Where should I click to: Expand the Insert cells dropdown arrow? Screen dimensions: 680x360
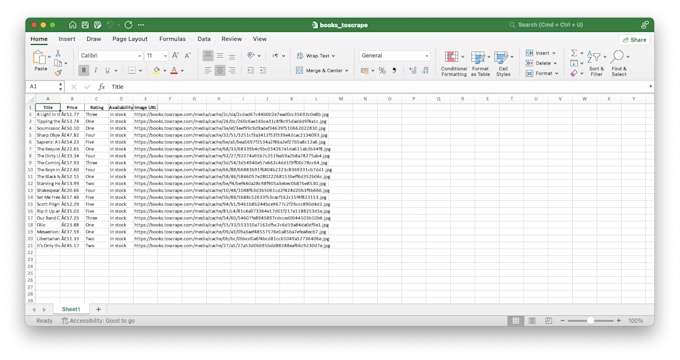(x=554, y=53)
